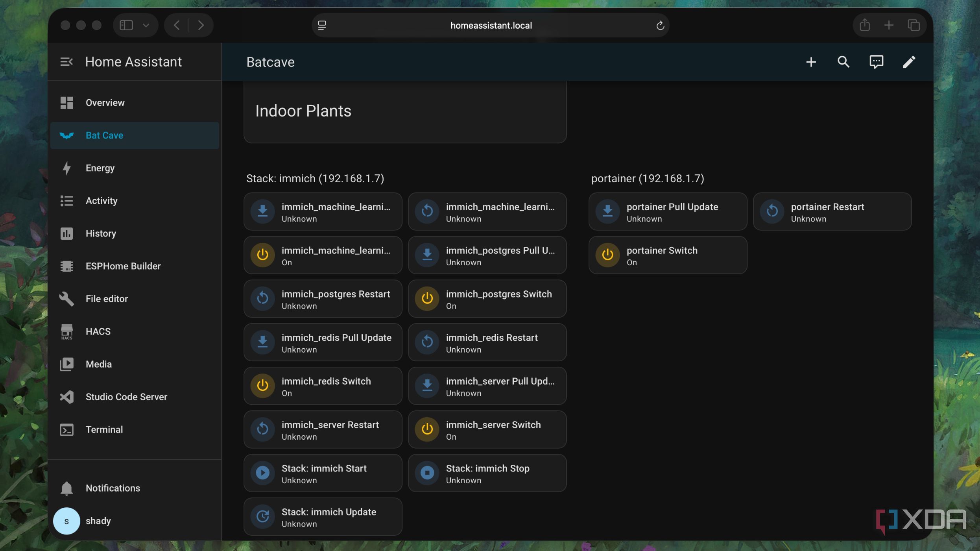Viewport: 980px width, 551px height.
Task: Open ESPHome Builder in the sidebar
Action: (123, 266)
